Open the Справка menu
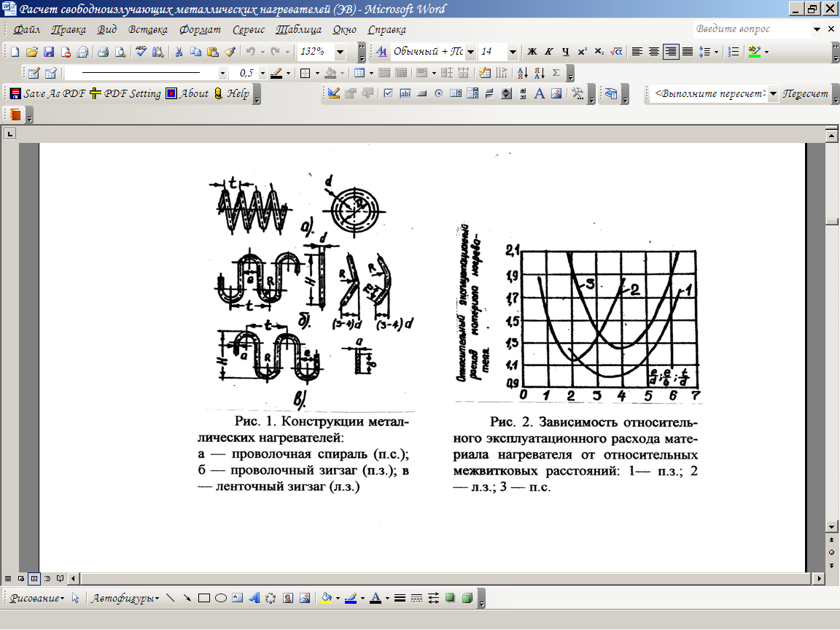 pos(386,29)
